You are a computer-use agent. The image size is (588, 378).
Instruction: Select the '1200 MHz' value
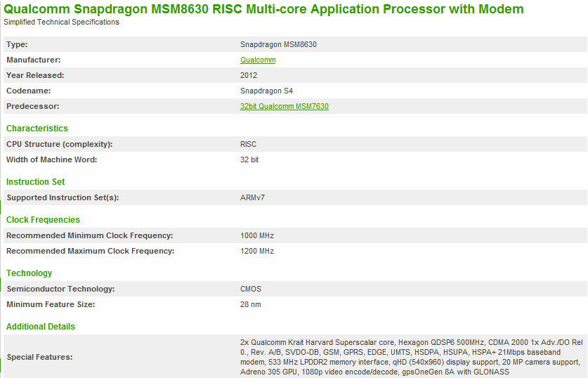257,252
